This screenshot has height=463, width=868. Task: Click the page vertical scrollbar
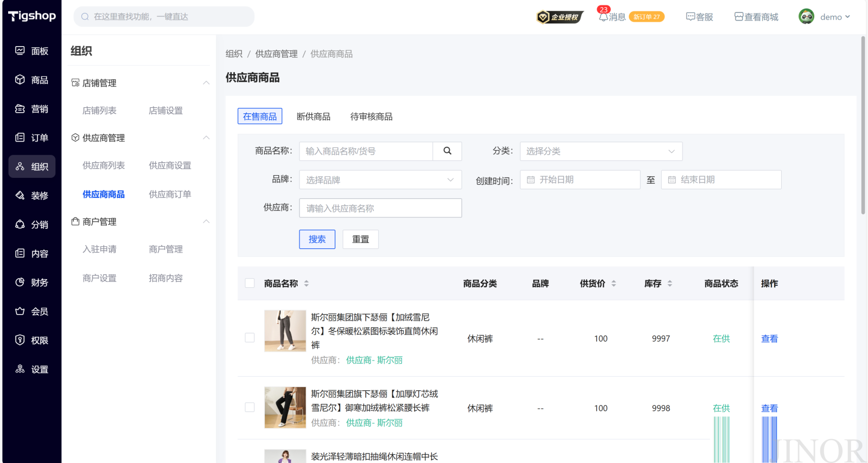(x=863, y=125)
